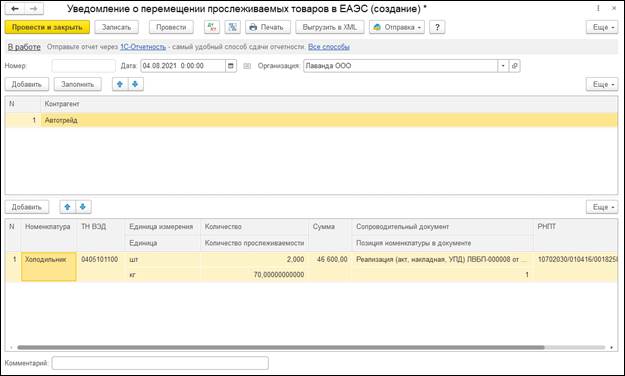Open help with question mark button
Screen dimensions: 625x376
coord(437,27)
